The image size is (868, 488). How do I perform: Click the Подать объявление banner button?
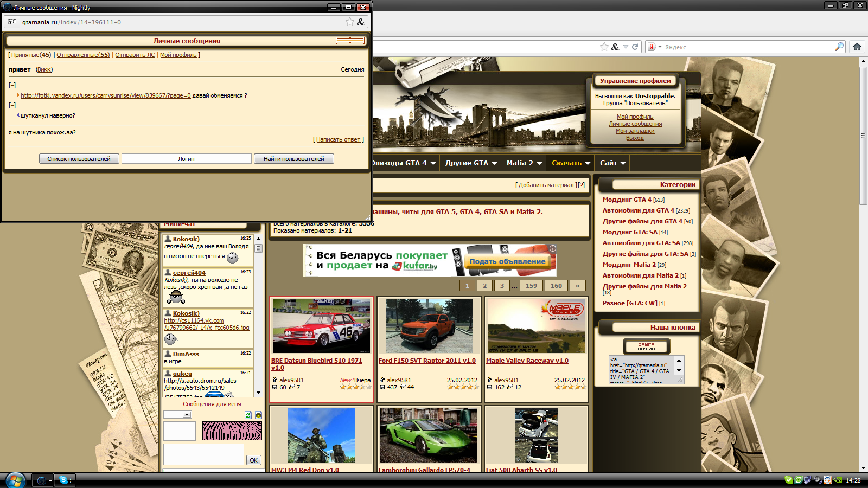point(507,261)
